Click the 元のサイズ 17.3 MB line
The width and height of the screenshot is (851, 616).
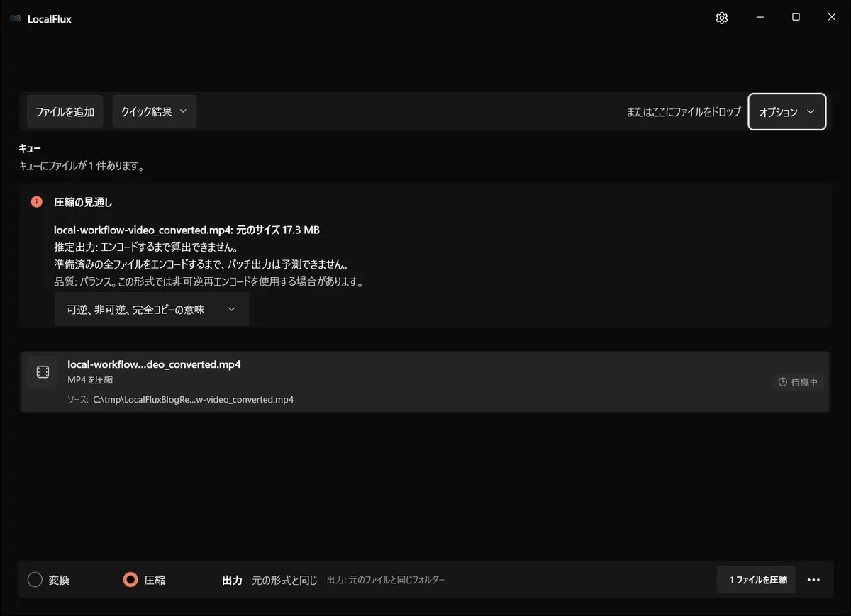pyautogui.click(x=187, y=230)
